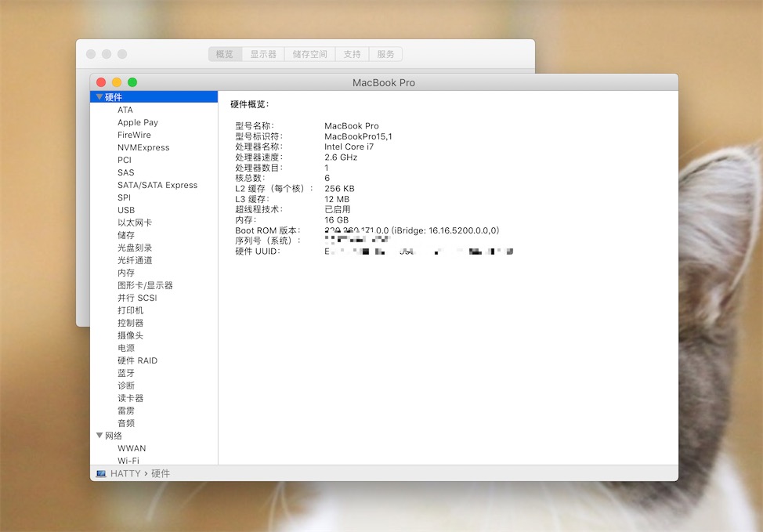Collapse the 硬件 disclosure triangle
This screenshot has width=763, height=532.
tap(99, 97)
